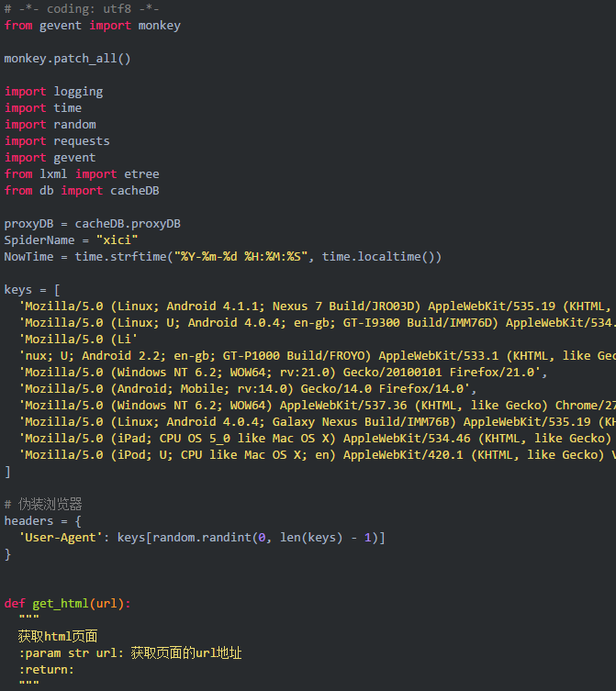Click the utf8 coding comment line
616x691 pixels.
click(69, 8)
